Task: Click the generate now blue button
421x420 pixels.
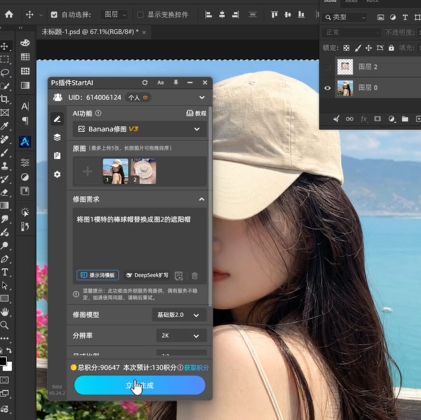Action: tap(140, 385)
